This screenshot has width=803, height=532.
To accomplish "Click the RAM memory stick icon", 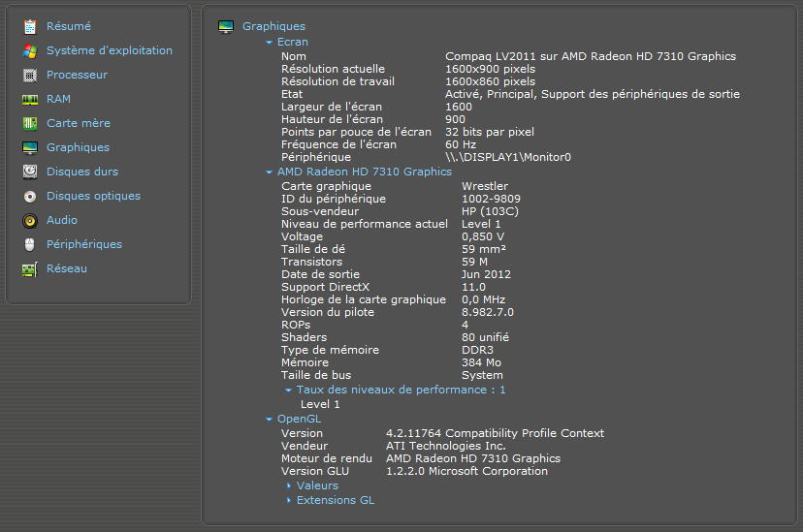I will 30,99.
